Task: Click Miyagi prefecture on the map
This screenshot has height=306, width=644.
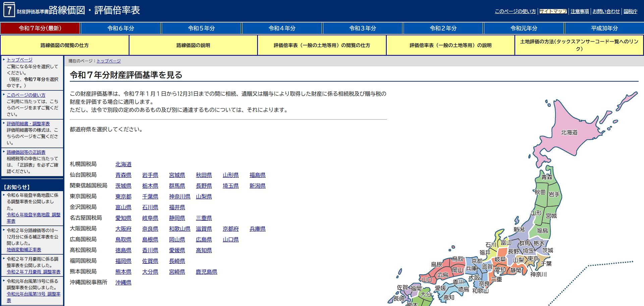Action: tap(551, 216)
